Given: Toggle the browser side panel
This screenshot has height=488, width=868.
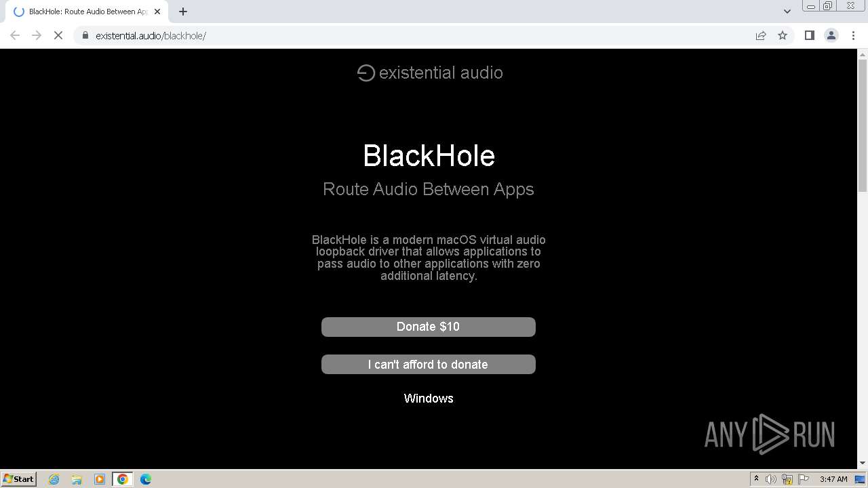Looking at the screenshot, I should [809, 35].
